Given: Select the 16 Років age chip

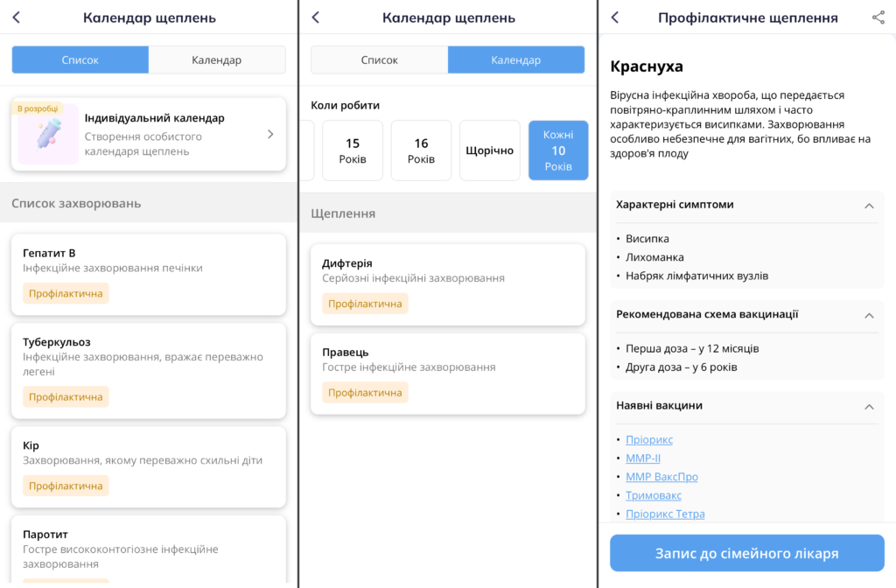Looking at the screenshot, I should click(x=421, y=150).
